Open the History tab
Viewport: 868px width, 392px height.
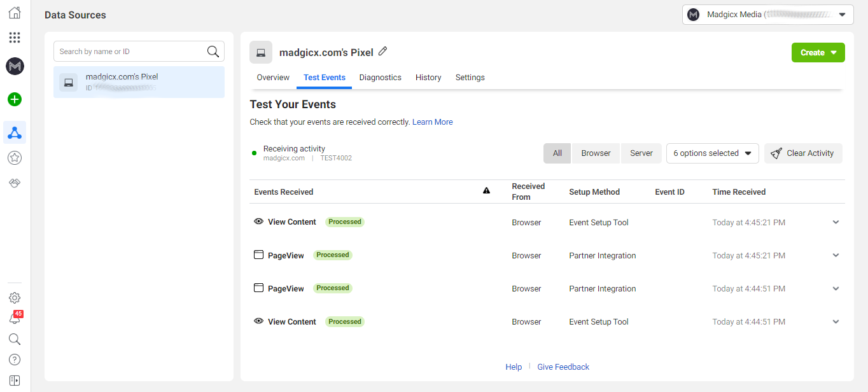click(428, 78)
